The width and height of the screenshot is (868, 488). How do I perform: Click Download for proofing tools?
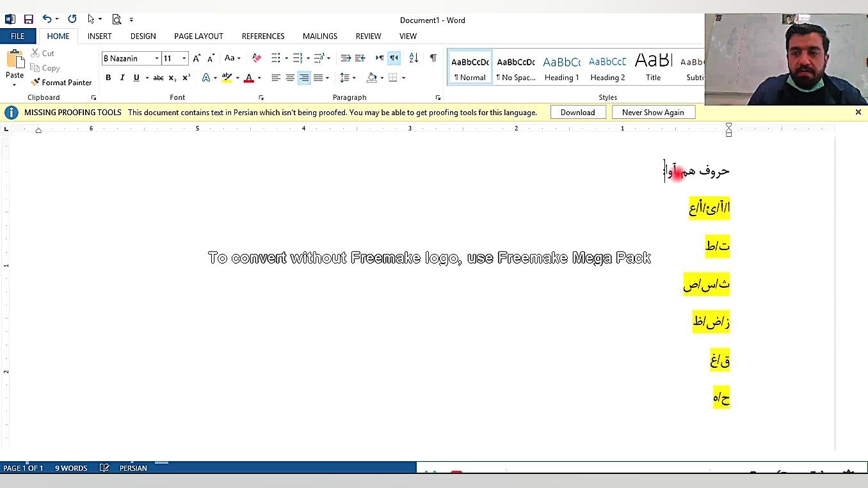click(578, 113)
